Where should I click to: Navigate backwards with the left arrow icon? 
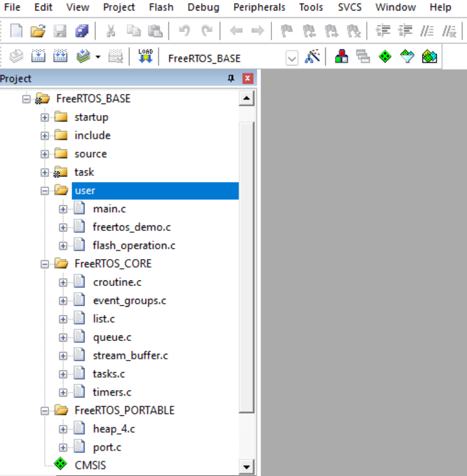[x=236, y=31]
